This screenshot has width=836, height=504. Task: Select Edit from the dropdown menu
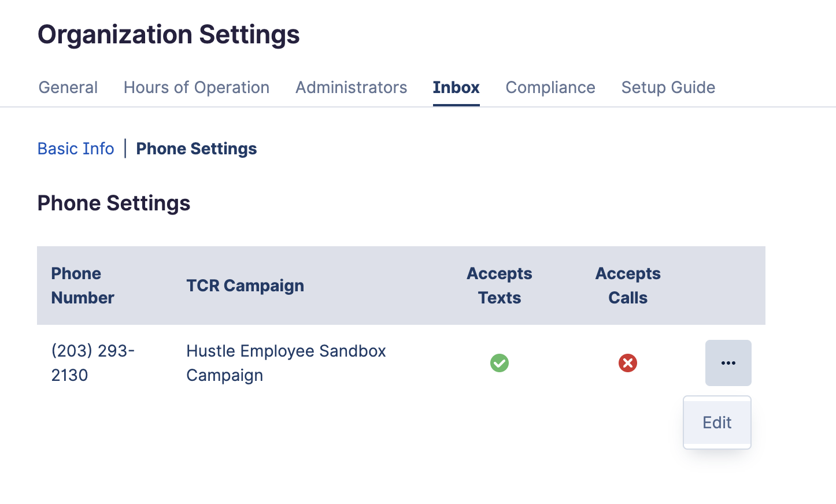717,423
